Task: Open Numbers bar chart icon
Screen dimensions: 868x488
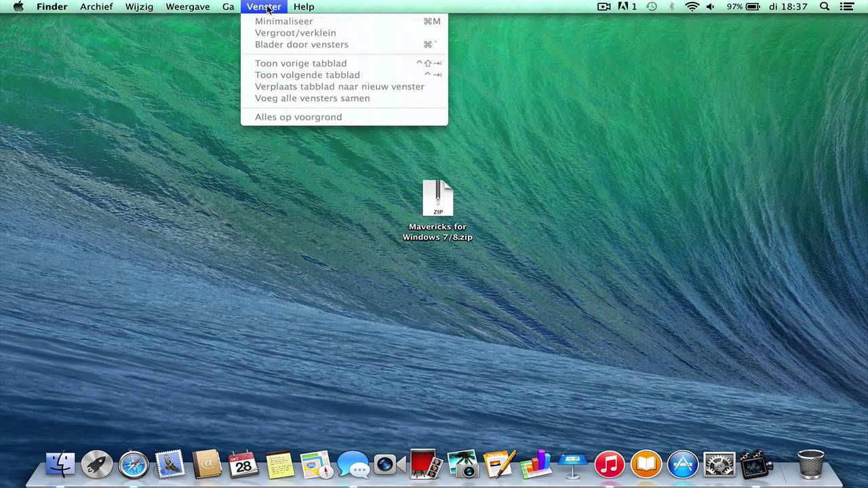Action: [x=536, y=464]
